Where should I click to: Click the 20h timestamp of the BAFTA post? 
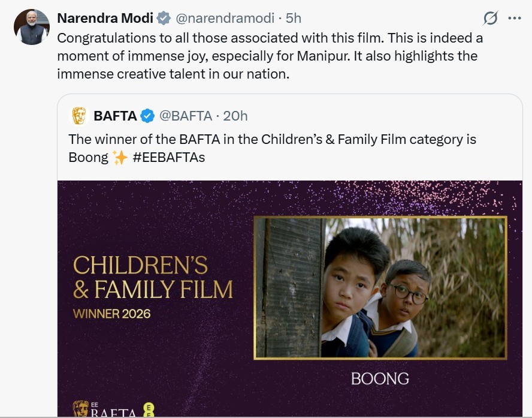235,115
